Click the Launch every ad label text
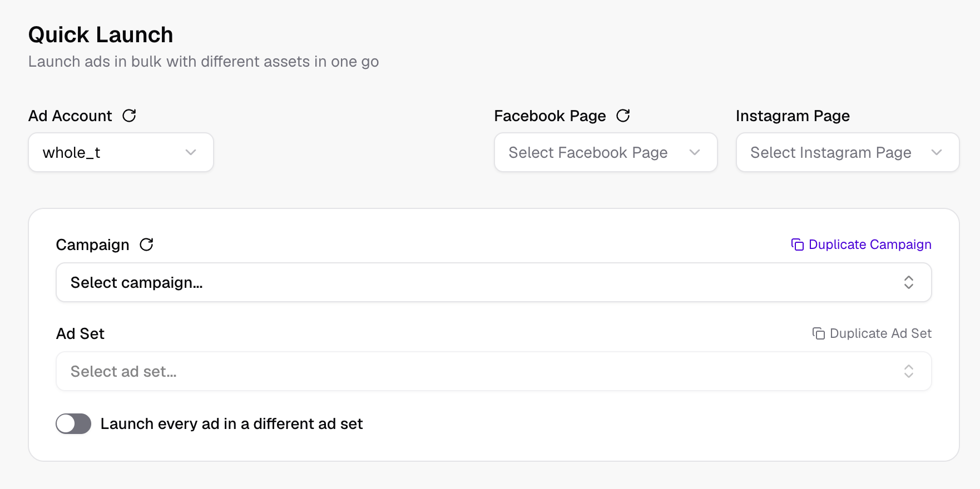The width and height of the screenshot is (980, 489). (x=231, y=424)
